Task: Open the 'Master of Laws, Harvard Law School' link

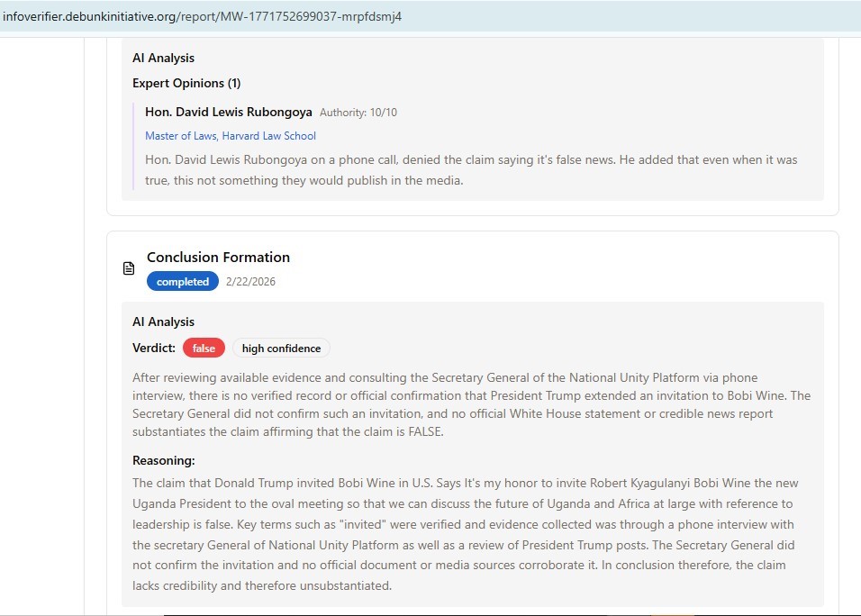Action: (231, 136)
